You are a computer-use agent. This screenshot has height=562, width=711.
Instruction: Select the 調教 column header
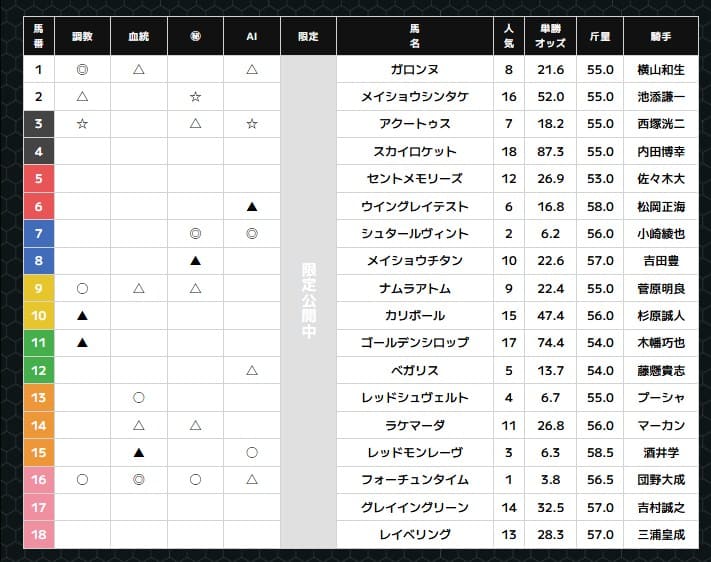tap(82, 36)
